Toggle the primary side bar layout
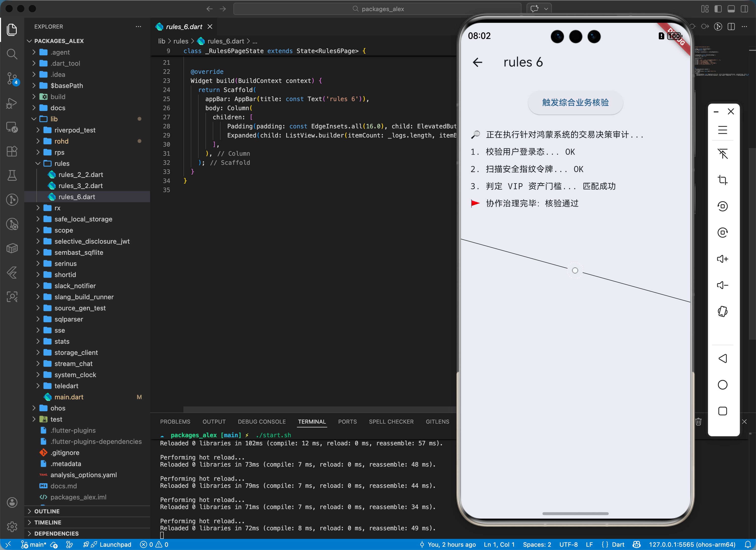The height and width of the screenshot is (550, 756). click(x=718, y=9)
